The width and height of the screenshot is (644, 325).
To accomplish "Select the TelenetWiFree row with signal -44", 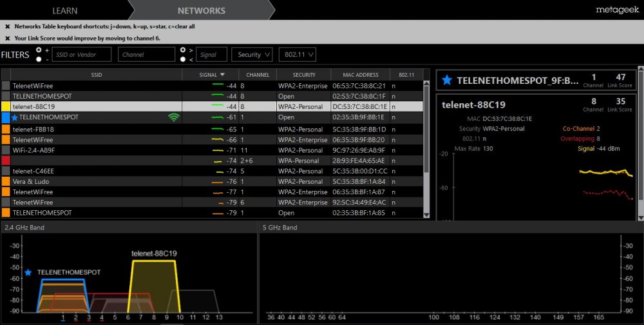I will pyautogui.click(x=211, y=86).
